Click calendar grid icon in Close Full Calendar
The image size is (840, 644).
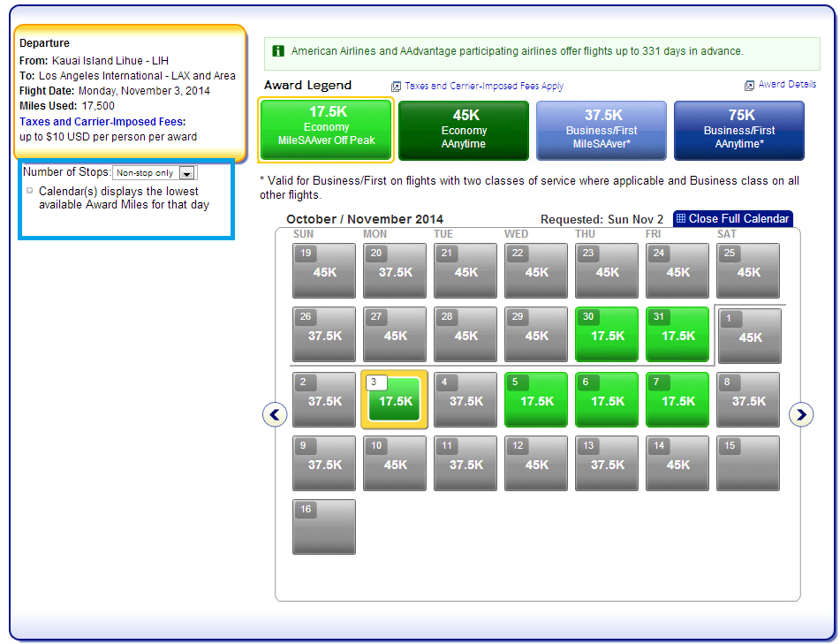pos(681,218)
